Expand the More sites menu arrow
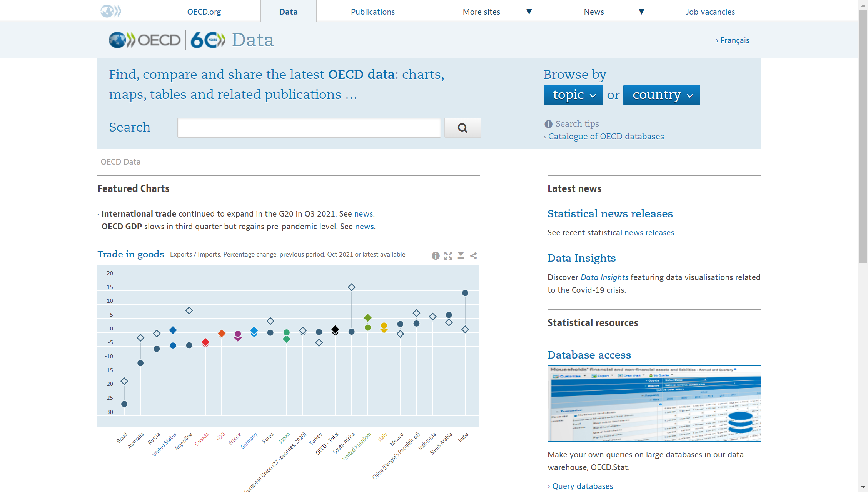 tap(529, 12)
